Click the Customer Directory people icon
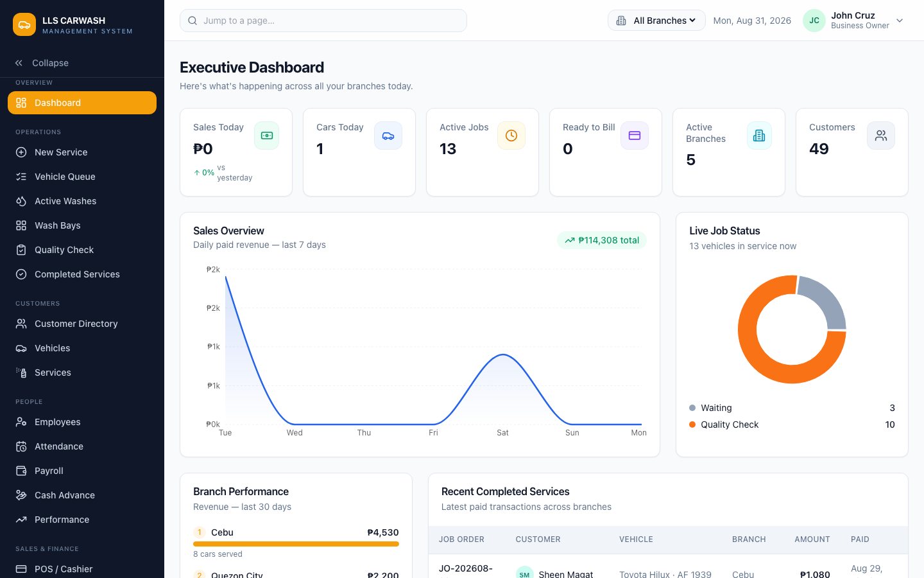Screen dimensions: 924x578 pyautogui.click(x=21, y=324)
